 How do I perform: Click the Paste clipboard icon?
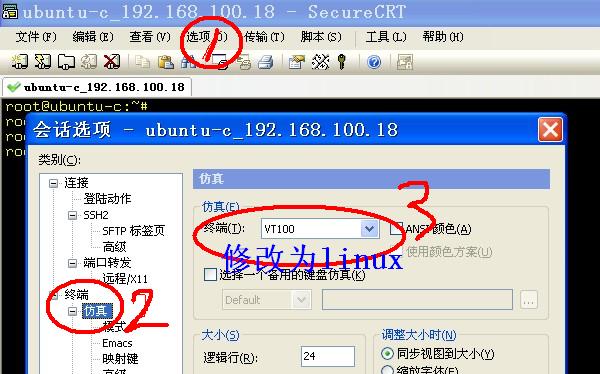click(166, 62)
